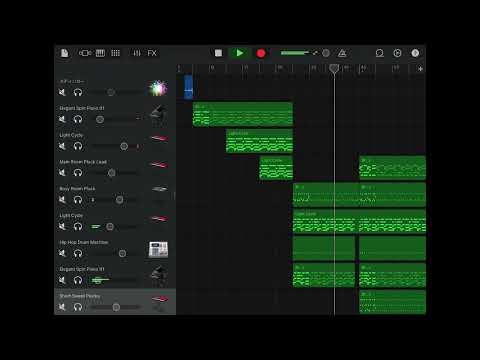Select the Short Sweet Plucky track region
The width and height of the screenshot is (480, 360).
[392, 302]
